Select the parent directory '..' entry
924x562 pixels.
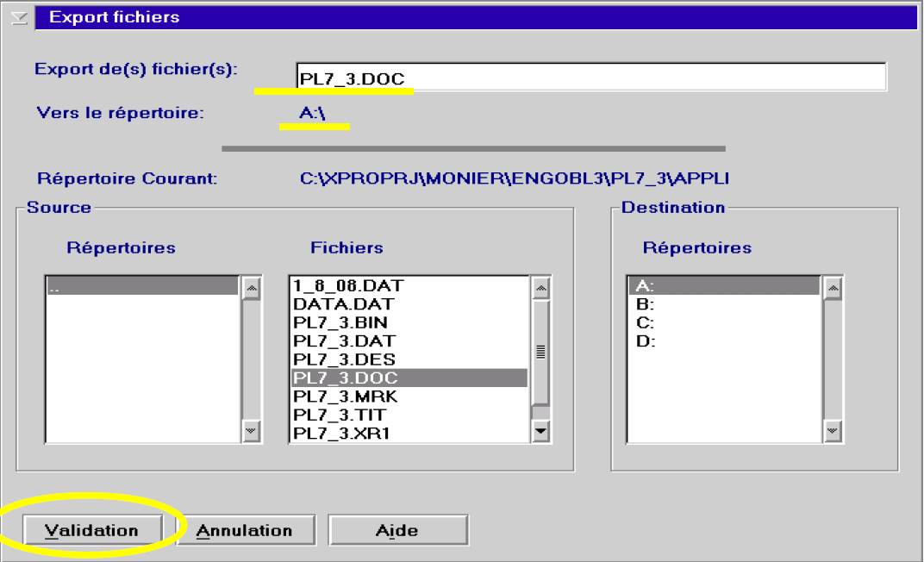point(141,288)
